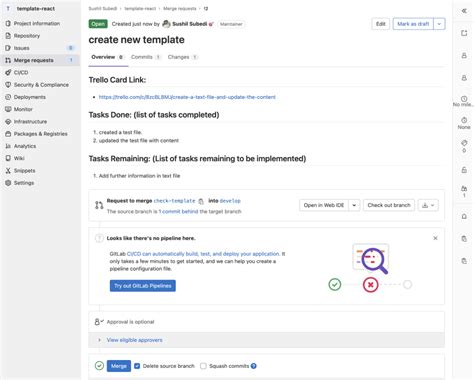474x380 pixels.
Task: Click the copy branch name icon in right sidebar
Action: [464, 261]
